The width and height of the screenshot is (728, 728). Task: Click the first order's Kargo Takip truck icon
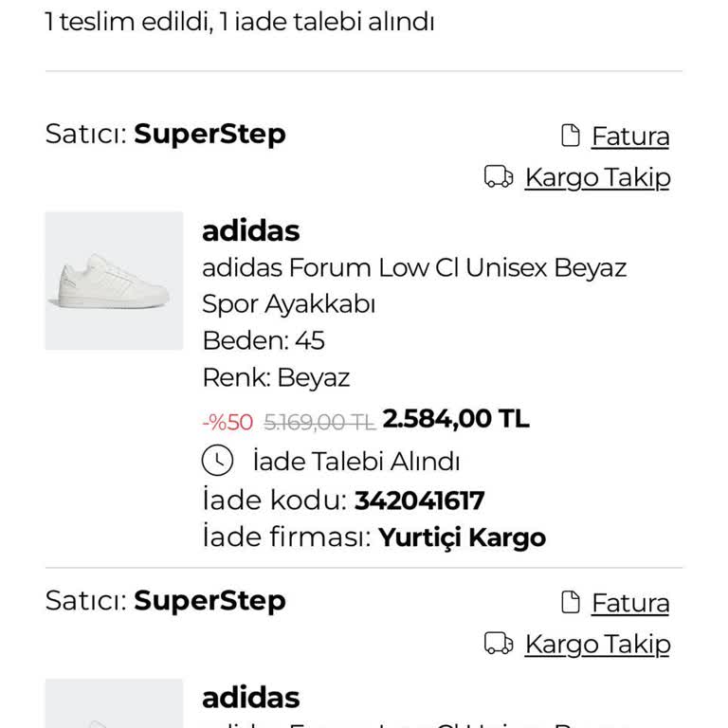[499, 177]
